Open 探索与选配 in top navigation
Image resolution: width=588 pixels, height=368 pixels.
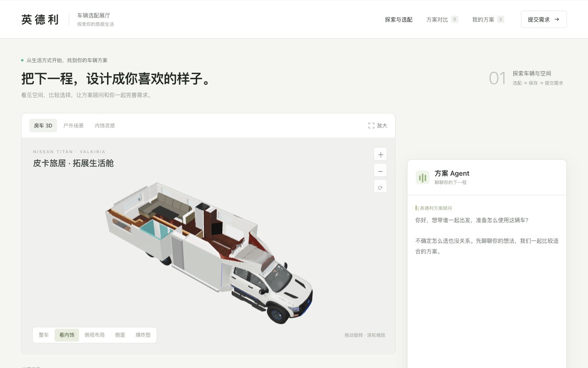(x=399, y=19)
